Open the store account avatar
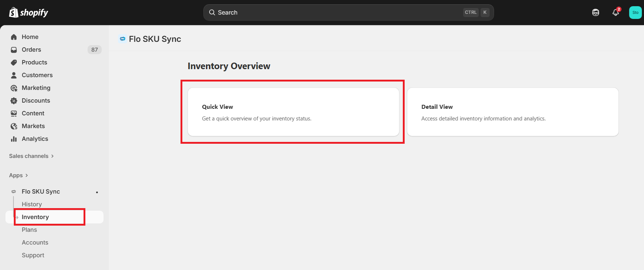Screen dimensions: 644x270 tap(635, 12)
